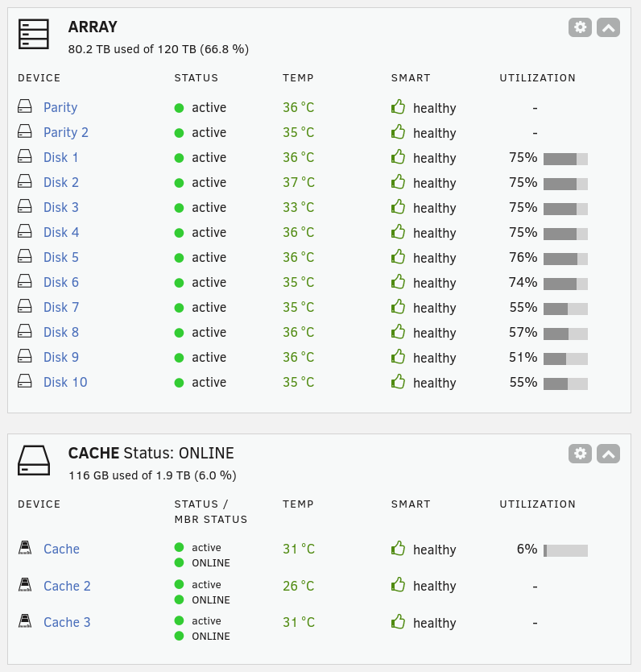This screenshot has width=641, height=672.
Task: Click the large CACHE drive icon
Action: click(34, 460)
